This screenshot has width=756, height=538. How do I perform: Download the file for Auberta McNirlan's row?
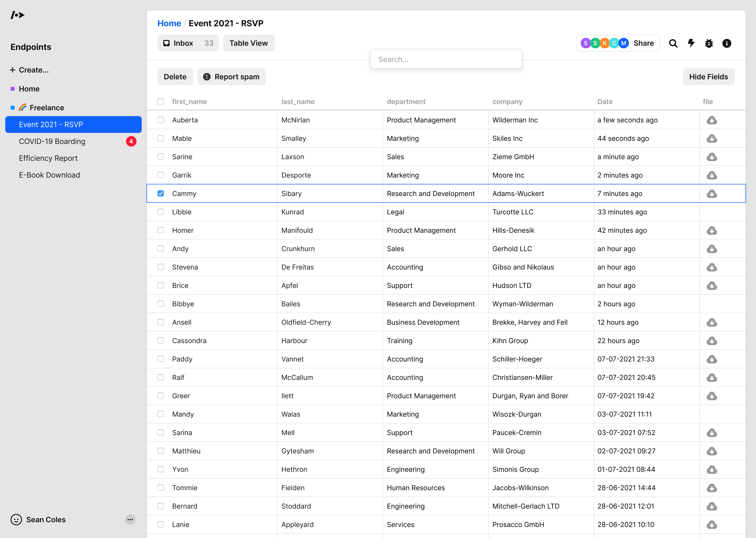click(x=712, y=120)
